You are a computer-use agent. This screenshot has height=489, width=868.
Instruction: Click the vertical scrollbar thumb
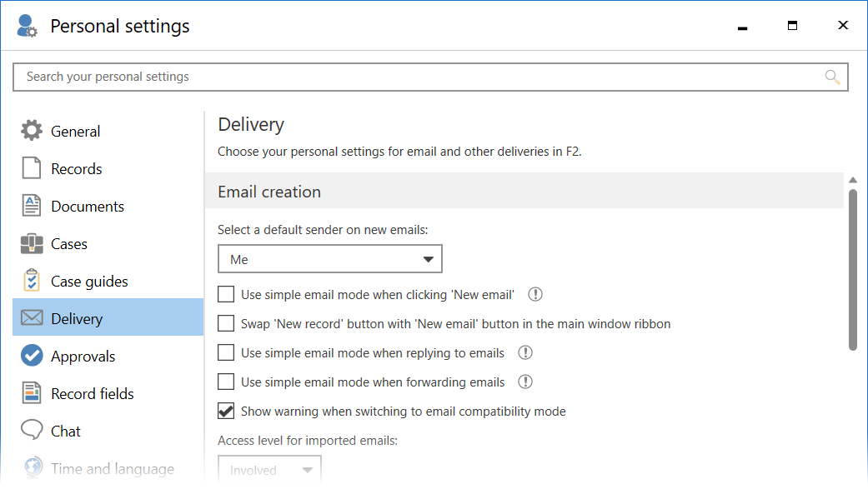853,270
